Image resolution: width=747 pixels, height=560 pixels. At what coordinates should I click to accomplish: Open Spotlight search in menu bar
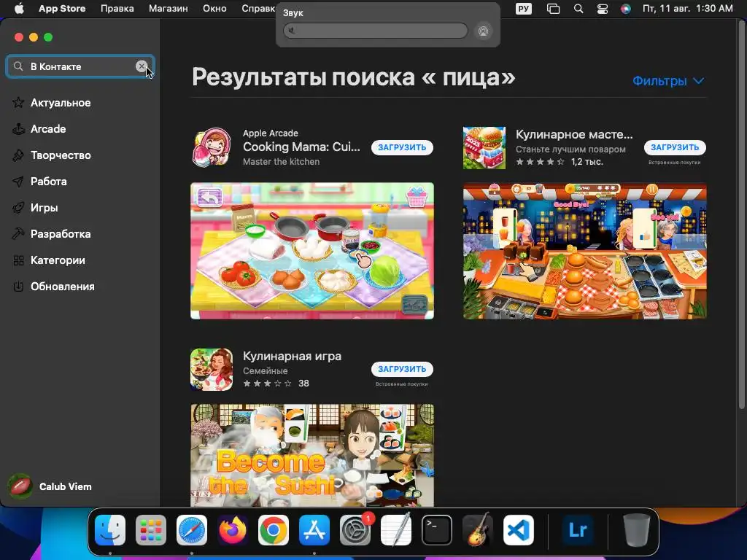(578, 9)
